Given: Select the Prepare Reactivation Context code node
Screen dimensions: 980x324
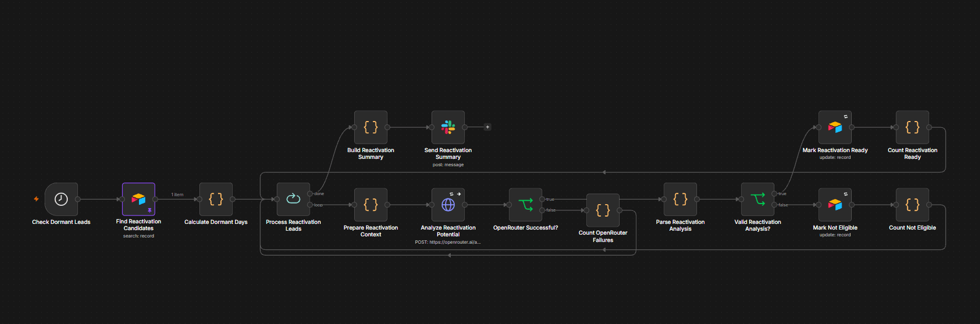Looking at the screenshot, I should point(371,205).
